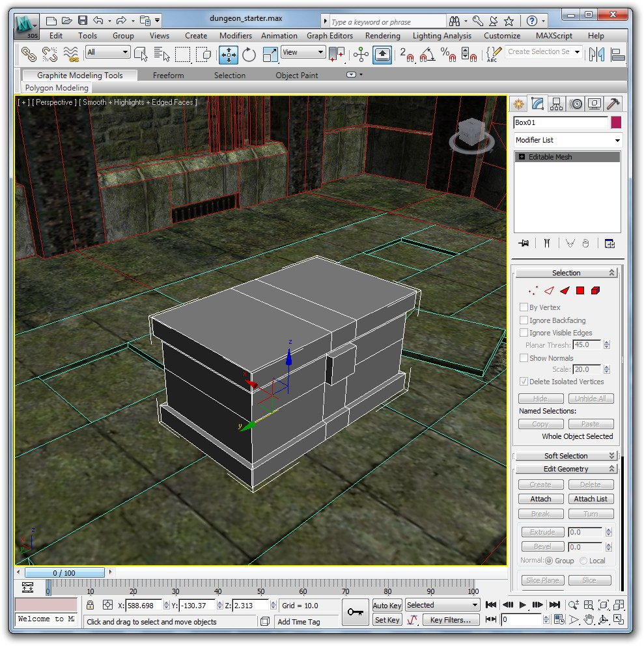Enable the By Vertex checkbox
This screenshot has width=644, height=646.
[x=524, y=307]
